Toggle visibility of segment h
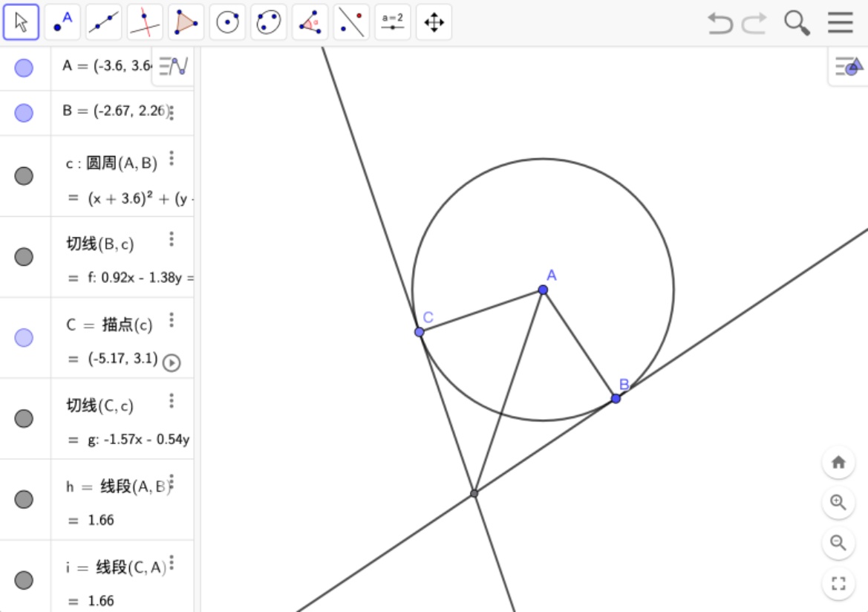Image resolution: width=868 pixels, height=612 pixels. [24, 499]
